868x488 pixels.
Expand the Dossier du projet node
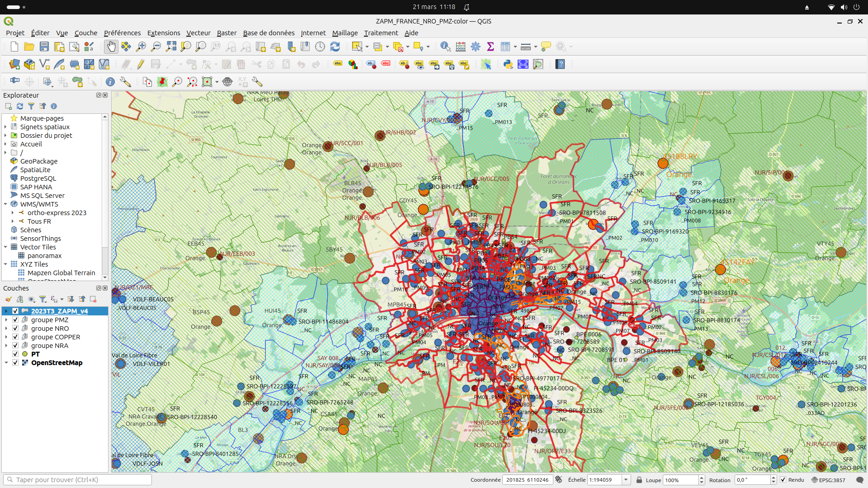coord(6,136)
